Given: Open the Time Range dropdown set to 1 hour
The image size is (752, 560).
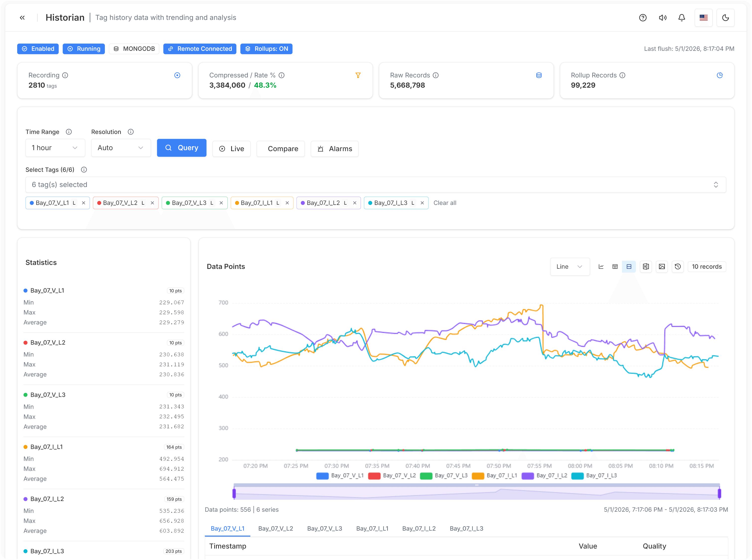Looking at the screenshot, I should click(55, 148).
